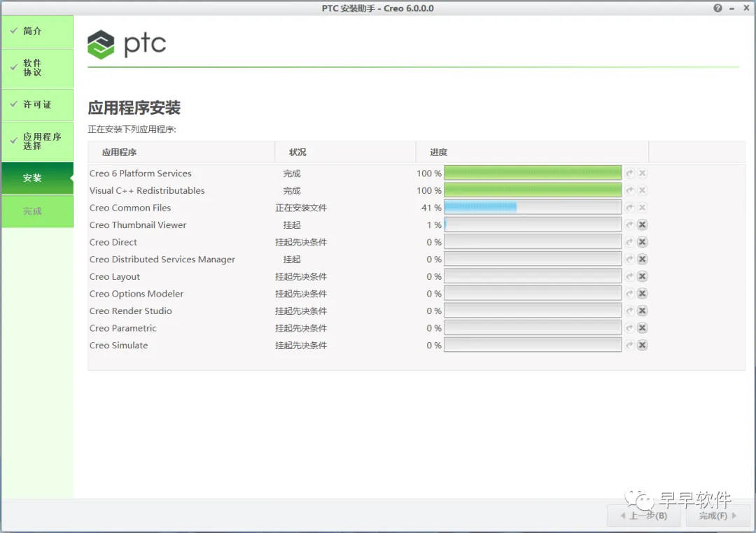Viewport: 756px width, 533px height.
Task: Go to 许可证 step in sidebar
Action: click(38, 105)
